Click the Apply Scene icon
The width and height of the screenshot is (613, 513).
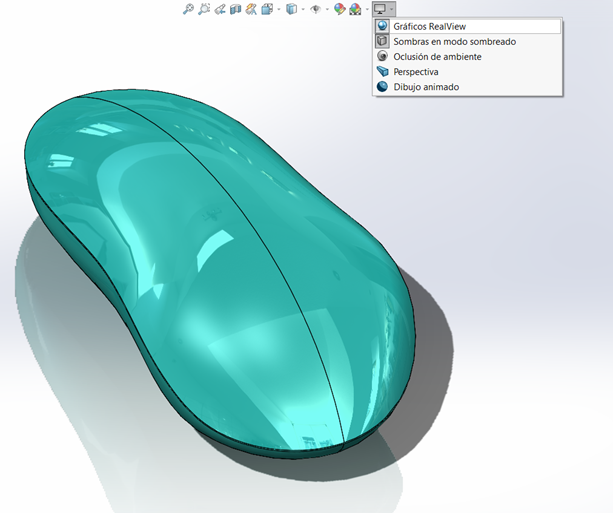pyautogui.click(x=355, y=9)
